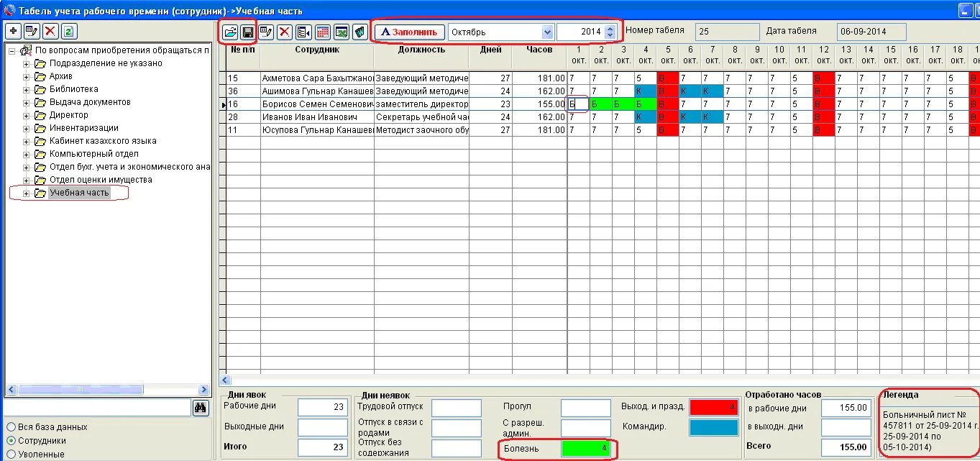980x461 pixels.
Task: Click the folder icon of Архив
Action: pyautogui.click(x=40, y=76)
